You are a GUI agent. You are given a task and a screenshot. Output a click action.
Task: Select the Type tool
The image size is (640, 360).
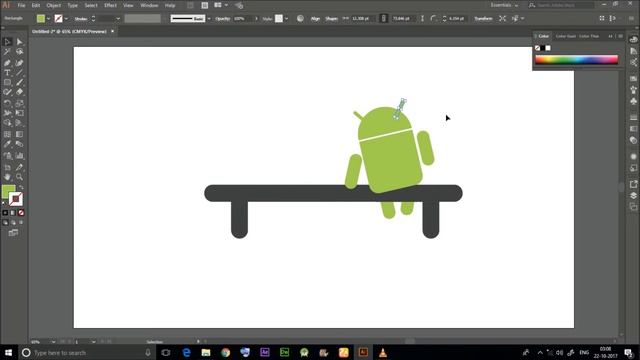click(7, 73)
